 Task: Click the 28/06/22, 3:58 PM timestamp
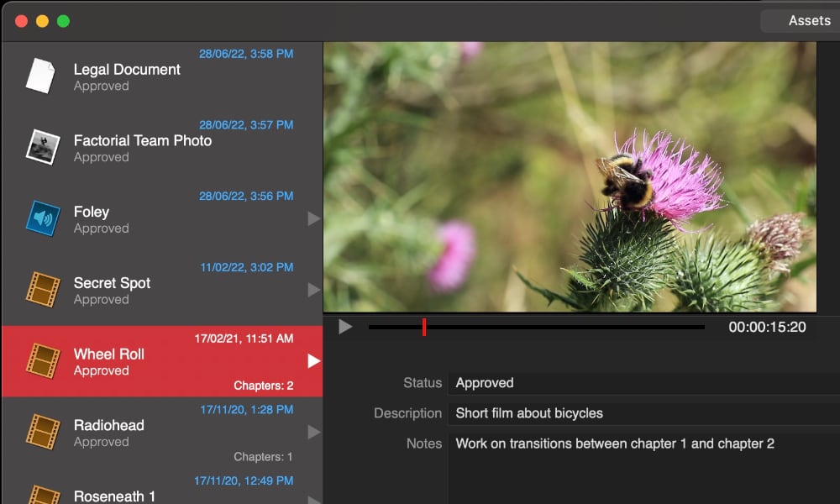click(246, 54)
